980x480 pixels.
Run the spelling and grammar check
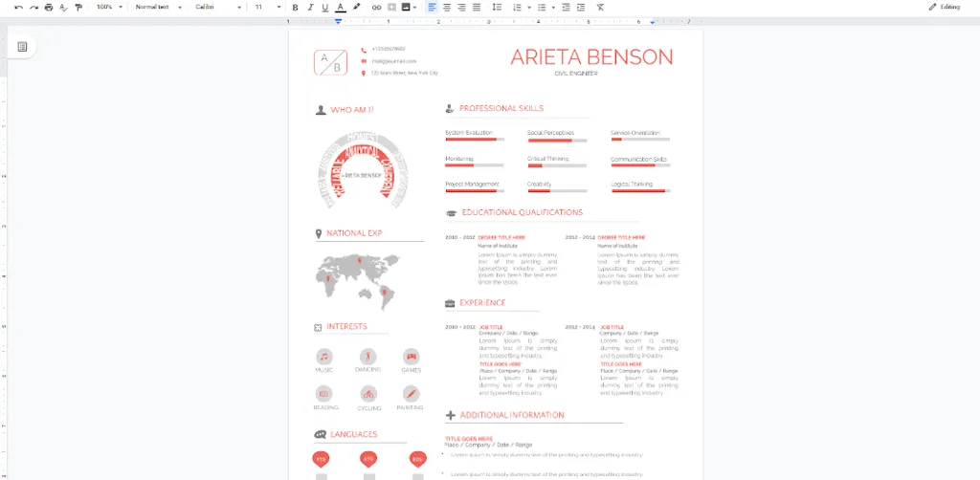coord(63,7)
